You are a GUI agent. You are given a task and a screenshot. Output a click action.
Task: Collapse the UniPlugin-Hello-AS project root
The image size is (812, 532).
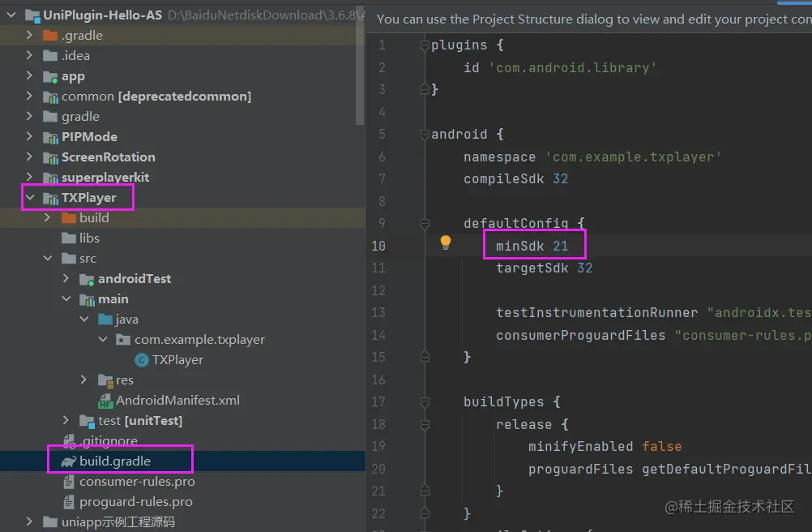click(x=11, y=15)
